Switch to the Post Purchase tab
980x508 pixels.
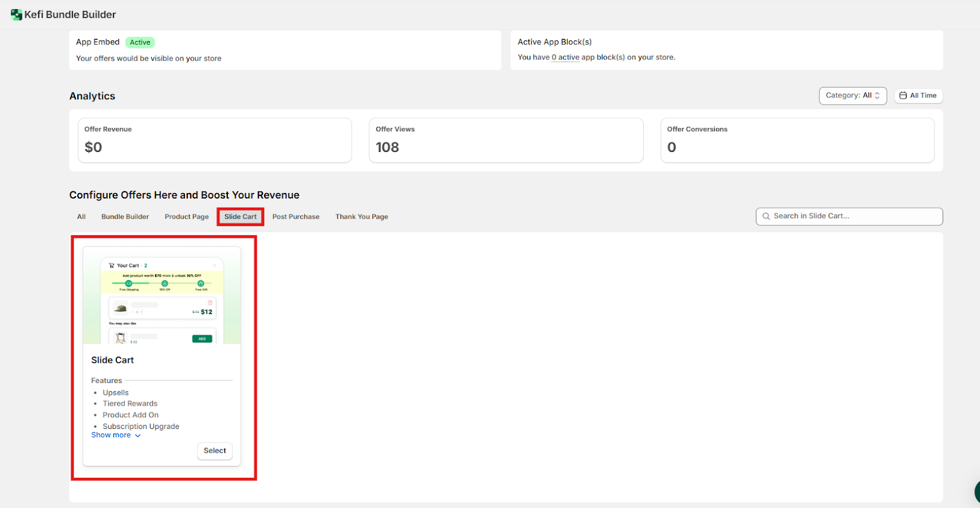[x=296, y=217]
